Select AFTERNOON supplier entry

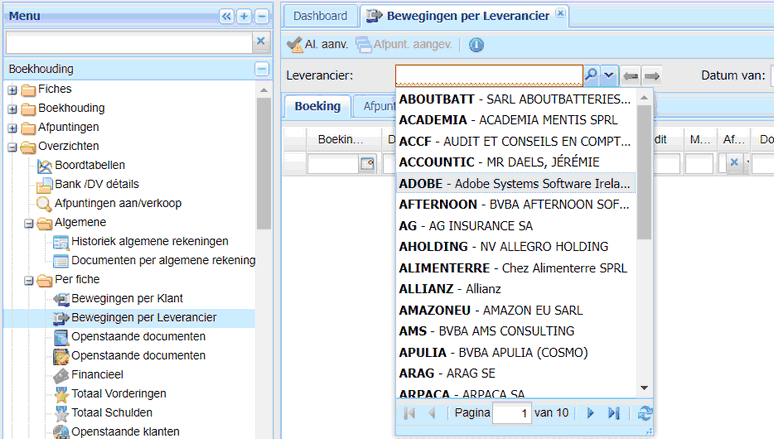pos(515,204)
